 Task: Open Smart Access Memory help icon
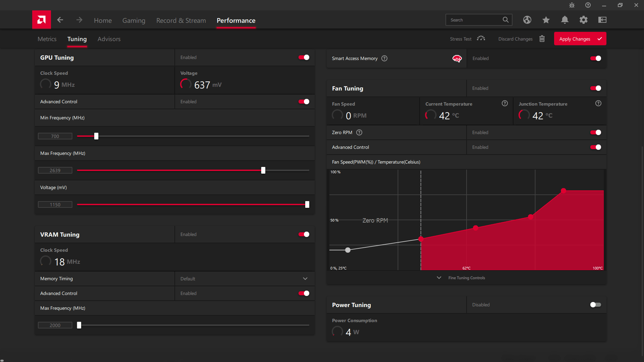(384, 58)
